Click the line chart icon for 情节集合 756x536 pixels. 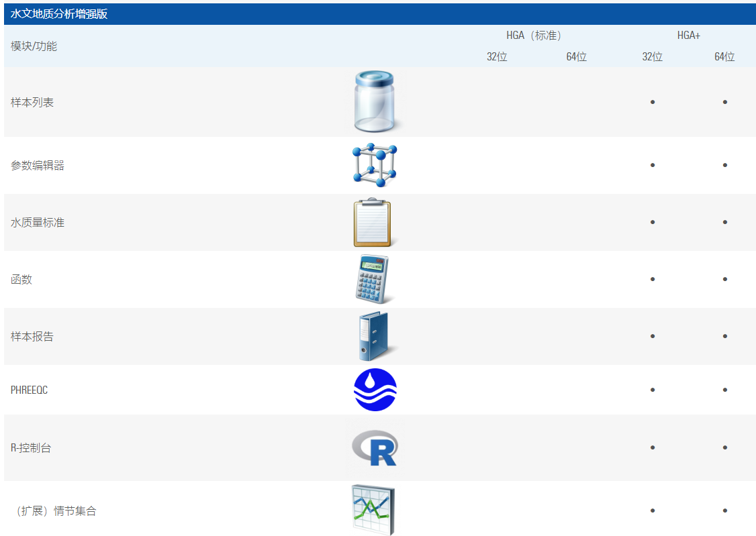pyautogui.click(x=373, y=511)
